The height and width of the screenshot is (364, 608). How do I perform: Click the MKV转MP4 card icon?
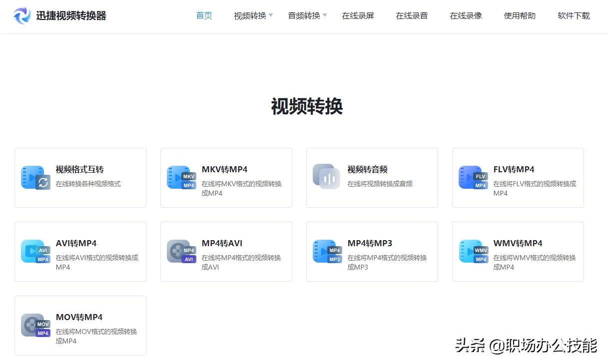[x=181, y=178]
